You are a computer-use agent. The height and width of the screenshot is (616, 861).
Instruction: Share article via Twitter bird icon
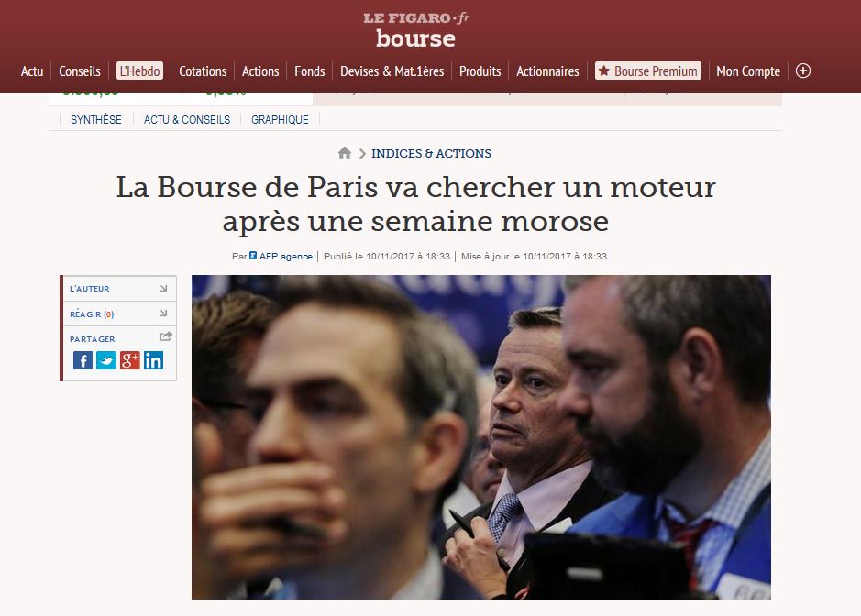tap(106, 360)
